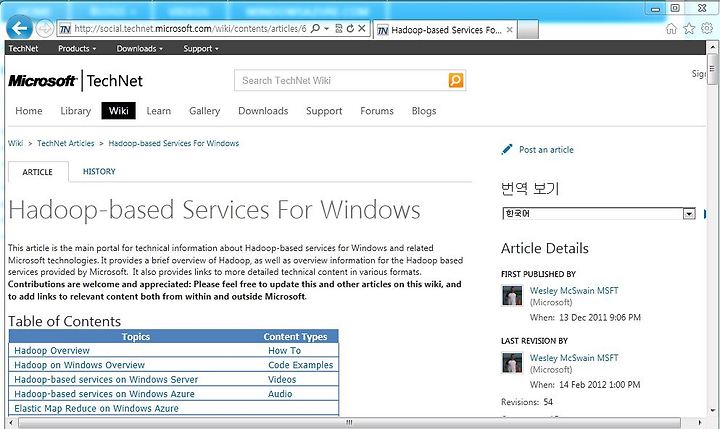Image resolution: width=720 pixels, height=429 pixels.
Task: Click the browser forward arrow button
Action: pyautogui.click(x=45, y=29)
